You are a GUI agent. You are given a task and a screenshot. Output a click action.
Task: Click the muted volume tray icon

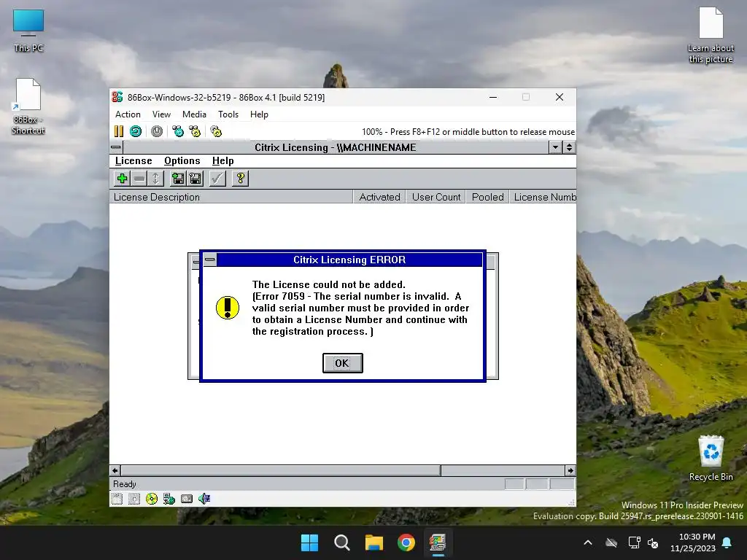tap(654, 542)
